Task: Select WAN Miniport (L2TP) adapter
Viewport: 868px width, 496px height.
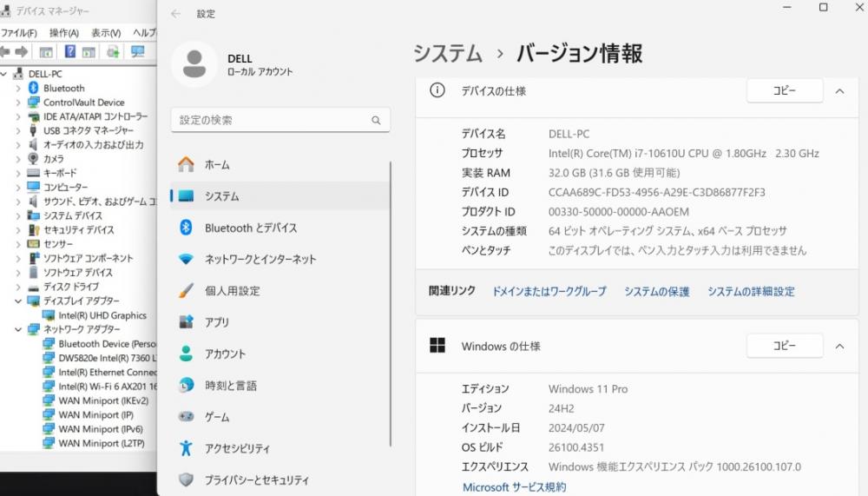Action: (94, 443)
